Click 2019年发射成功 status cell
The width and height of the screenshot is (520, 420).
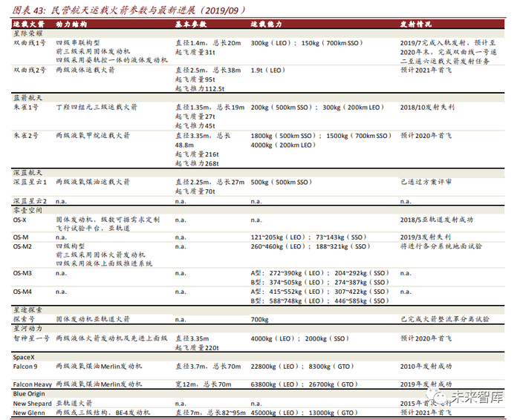[426, 384]
